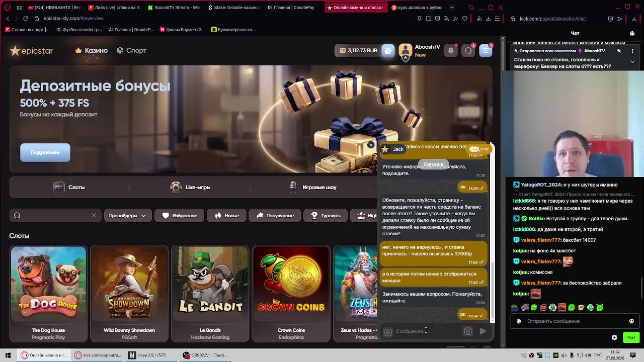Open the Фильм Бармен bookmark
The width and height of the screenshot is (644, 362).
(x=182, y=30)
